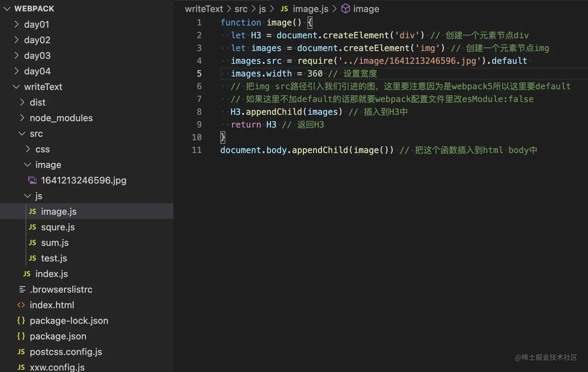Click the JS icon beside sum.js
588x372 pixels.
(x=33, y=242)
